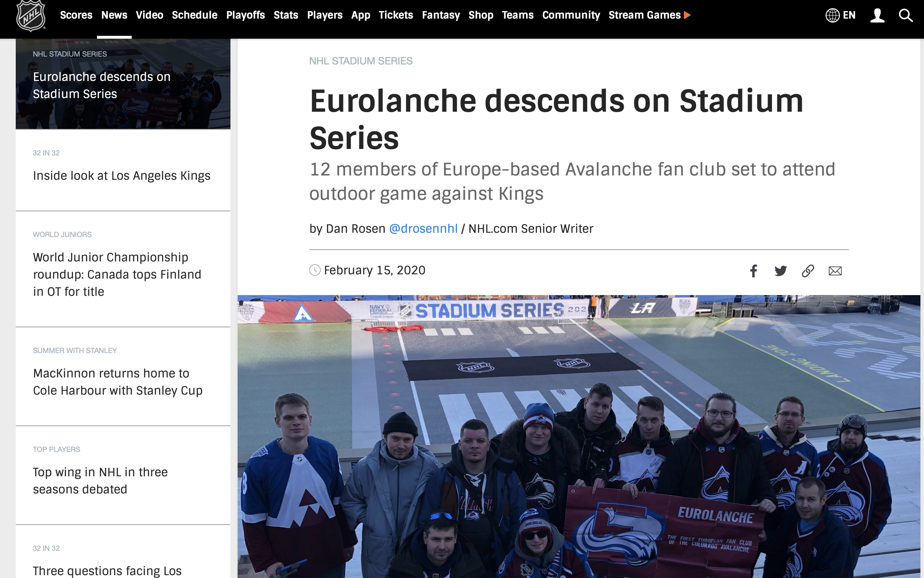
Task: Click the Stream Games play arrow
Action: click(x=687, y=15)
